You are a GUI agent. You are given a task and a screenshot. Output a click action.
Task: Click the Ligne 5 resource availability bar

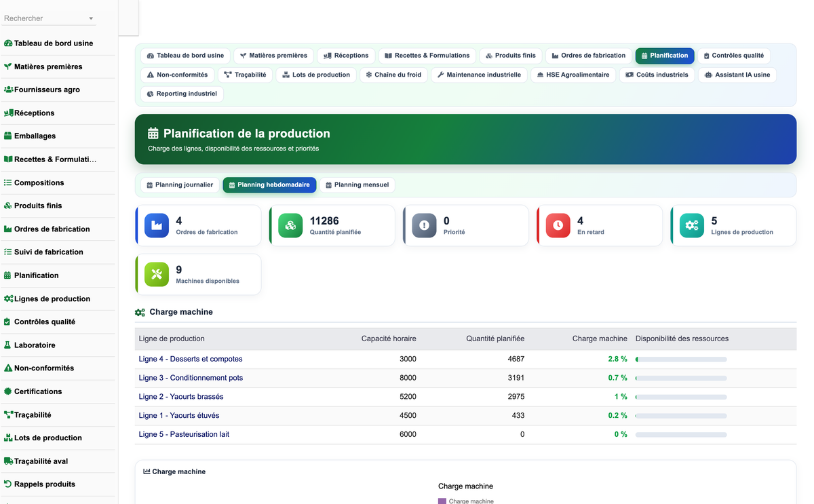point(681,434)
